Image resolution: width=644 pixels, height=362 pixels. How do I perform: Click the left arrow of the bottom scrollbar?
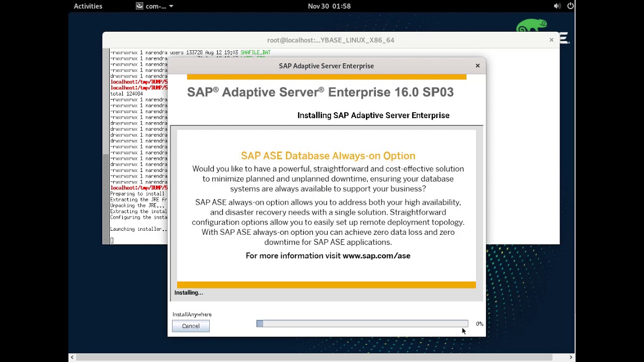tap(72, 357)
